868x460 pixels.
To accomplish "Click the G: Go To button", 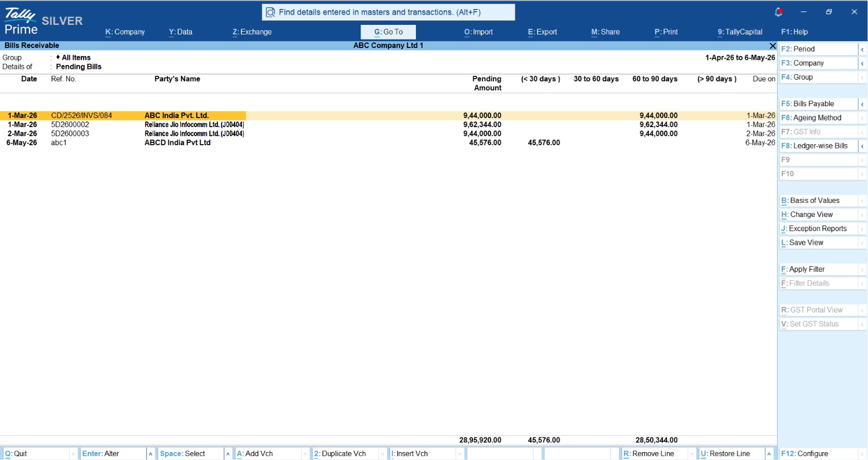I will (388, 32).
